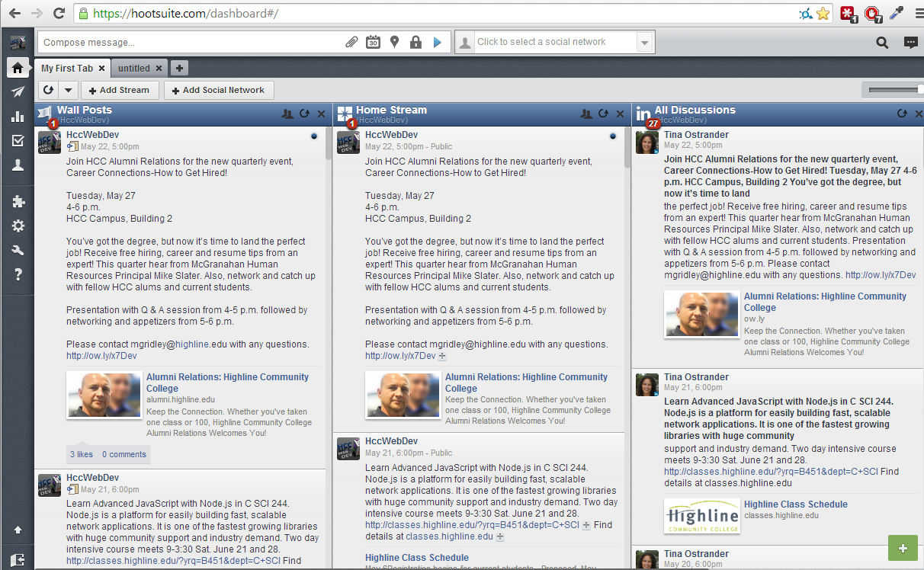Refresh the All Discussions stream

click(902, 114)
